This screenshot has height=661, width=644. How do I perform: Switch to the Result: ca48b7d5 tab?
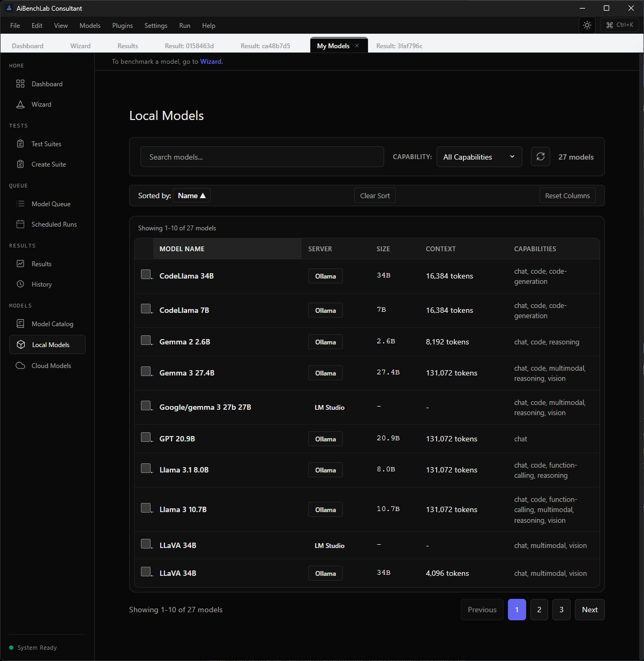265,46
